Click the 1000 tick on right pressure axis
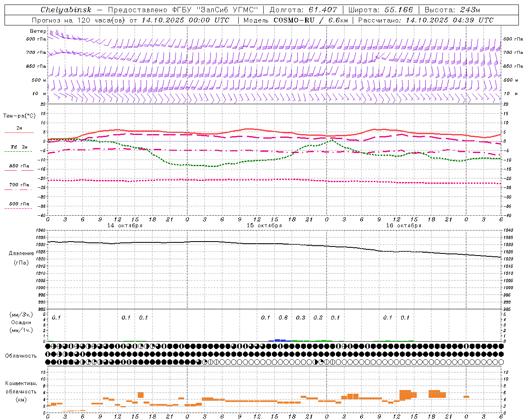 click(508, 288)
